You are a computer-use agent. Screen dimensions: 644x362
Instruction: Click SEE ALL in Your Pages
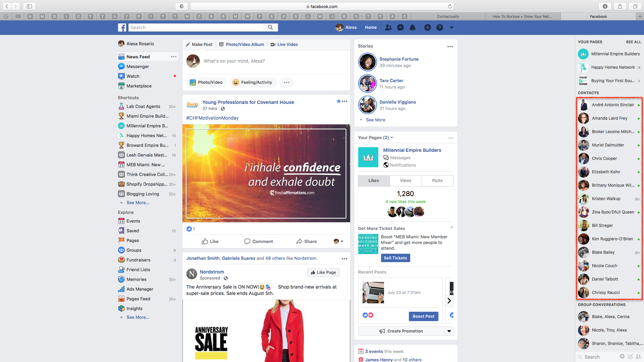633,42
